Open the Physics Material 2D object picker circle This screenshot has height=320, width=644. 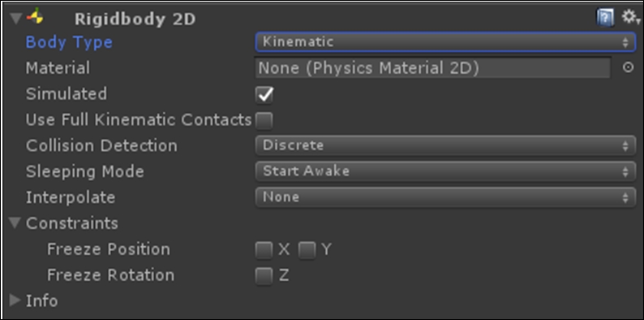[x=628, y=68]
